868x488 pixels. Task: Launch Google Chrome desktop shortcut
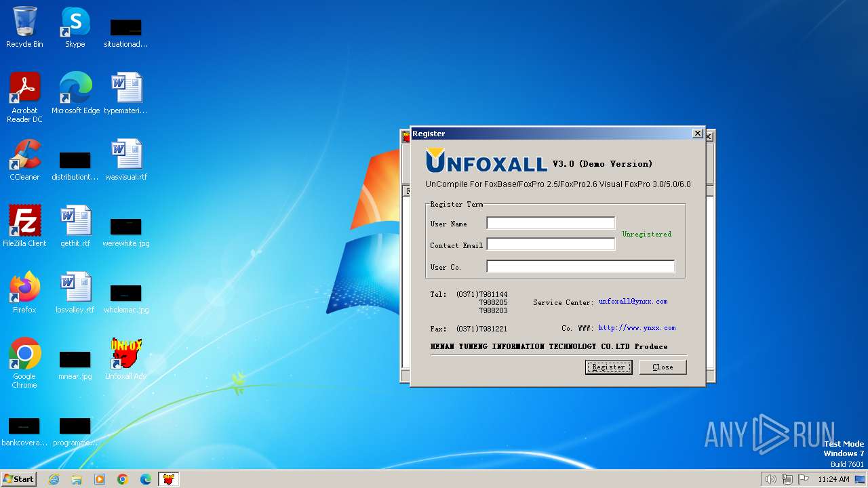click(24, 363)
